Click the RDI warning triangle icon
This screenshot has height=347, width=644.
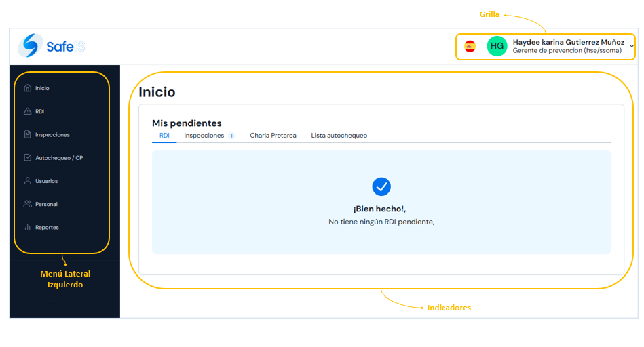[28, 111]
